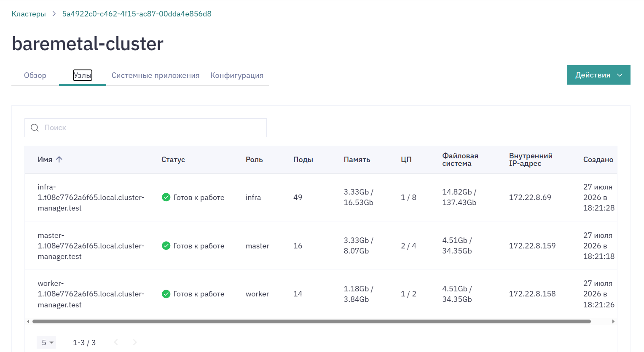Click IP address 172.22.8.69
Viewport: 644px width, 352px height.
(x=530, y=197)
